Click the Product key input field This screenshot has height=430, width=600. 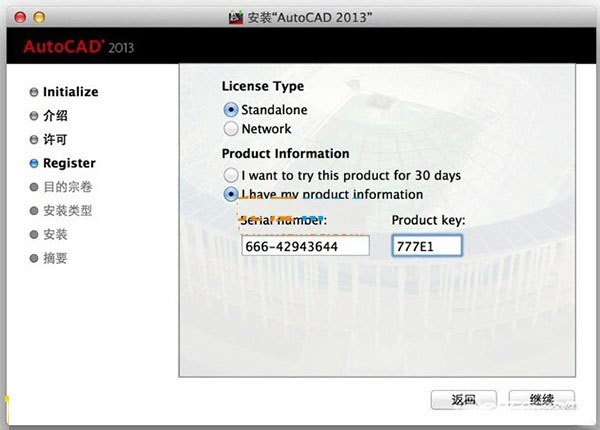427,246
